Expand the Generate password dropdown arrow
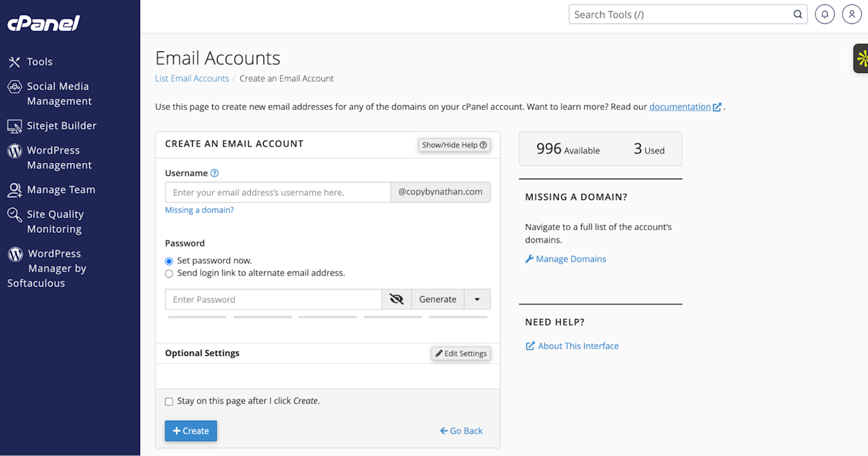This screenshot has height=456, width=868. (x=477, y=299)
